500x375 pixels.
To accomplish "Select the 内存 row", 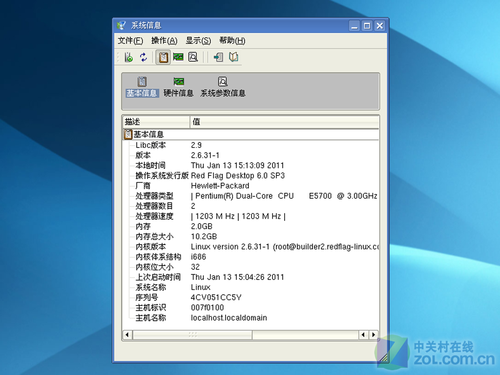I will (x=251, y=226).
